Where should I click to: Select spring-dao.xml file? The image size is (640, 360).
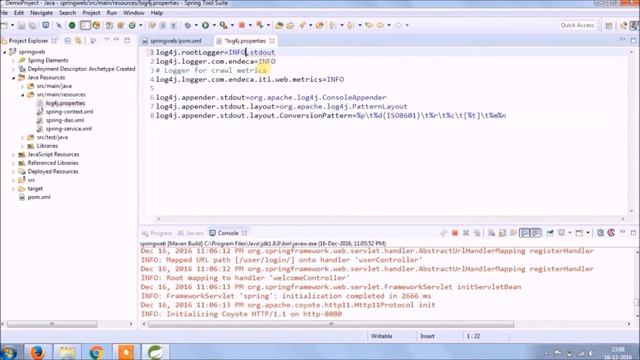[x=64, y=120]
